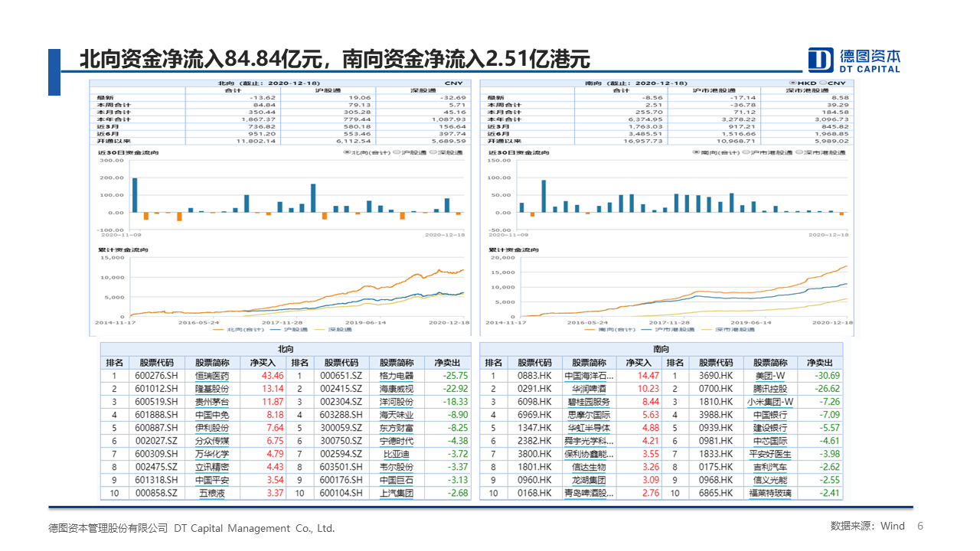The image size is (980, 551).
Task: Click stock code 0883.HK
Action: (x=534, y=376)
